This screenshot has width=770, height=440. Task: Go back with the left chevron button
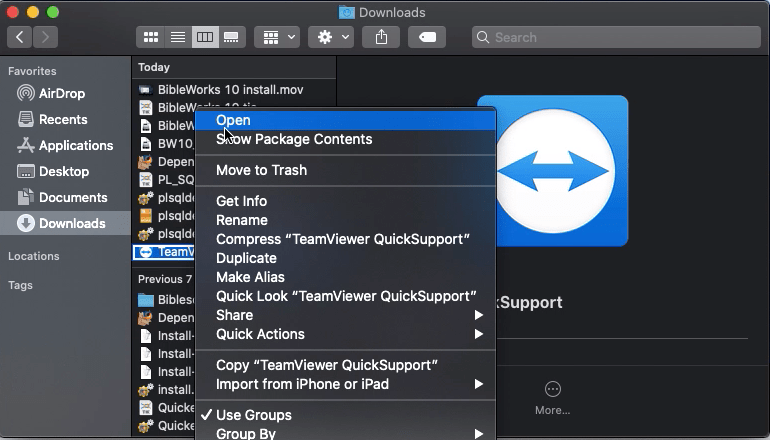20,37
